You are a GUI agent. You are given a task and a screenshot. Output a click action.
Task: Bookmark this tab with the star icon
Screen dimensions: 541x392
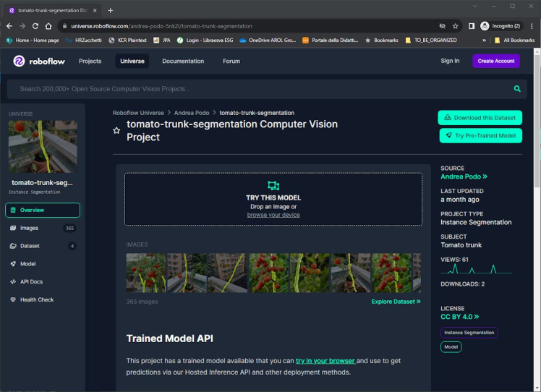click(455, 25)
